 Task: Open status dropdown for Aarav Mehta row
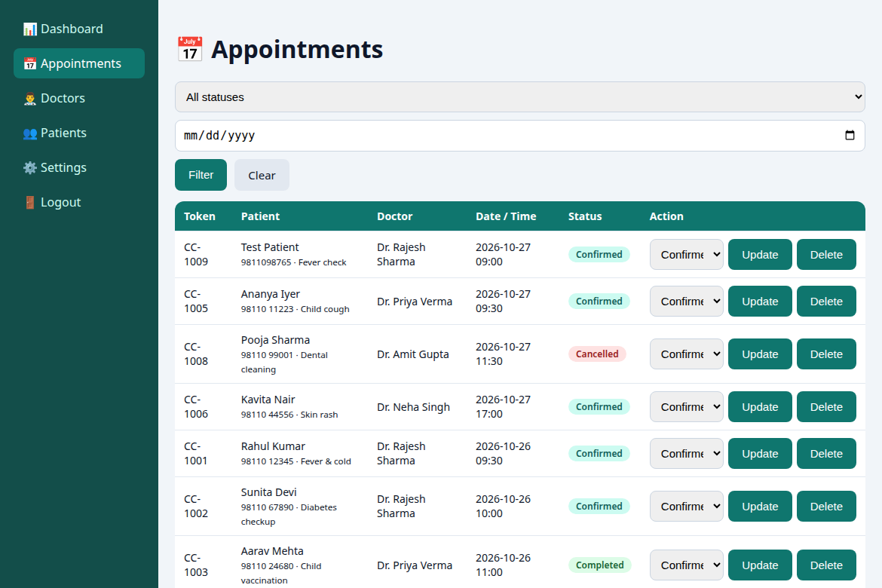click(686, 565)
